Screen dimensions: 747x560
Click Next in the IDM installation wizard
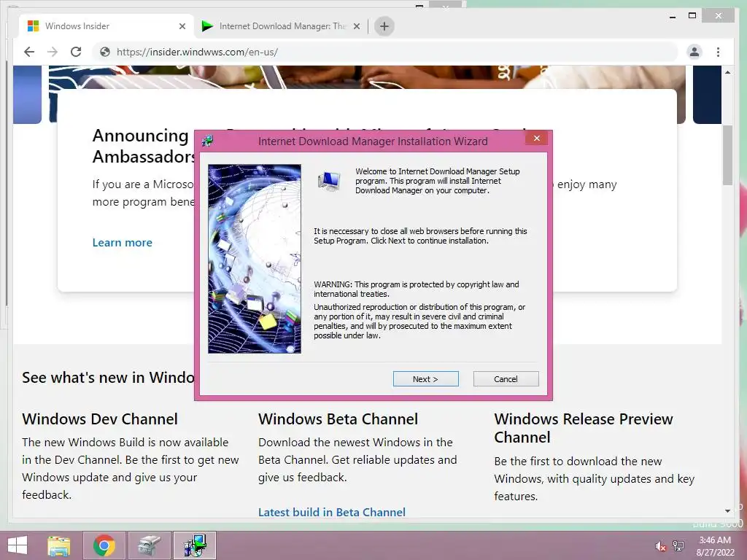425,379
